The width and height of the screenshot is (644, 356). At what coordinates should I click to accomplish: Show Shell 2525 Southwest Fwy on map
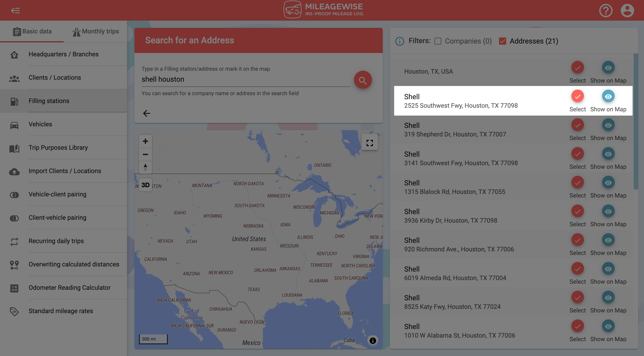608,96
